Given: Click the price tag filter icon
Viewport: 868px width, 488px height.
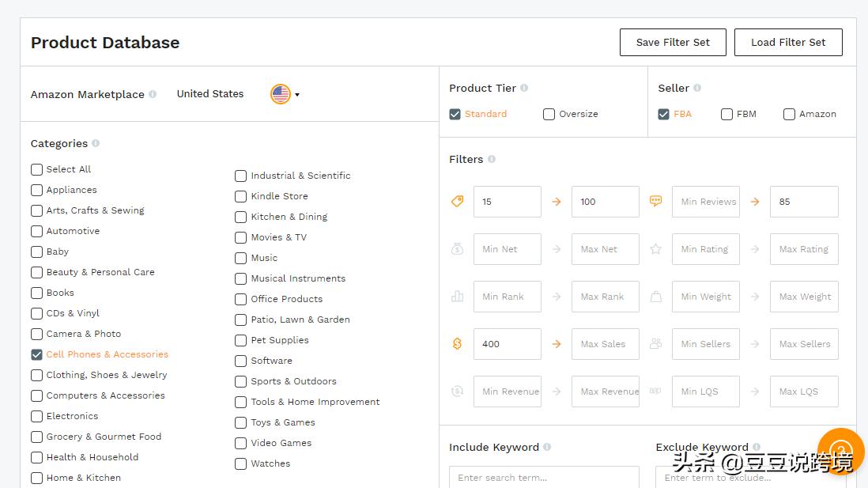Looking at the screenshot, I should (x=457, y=202).
